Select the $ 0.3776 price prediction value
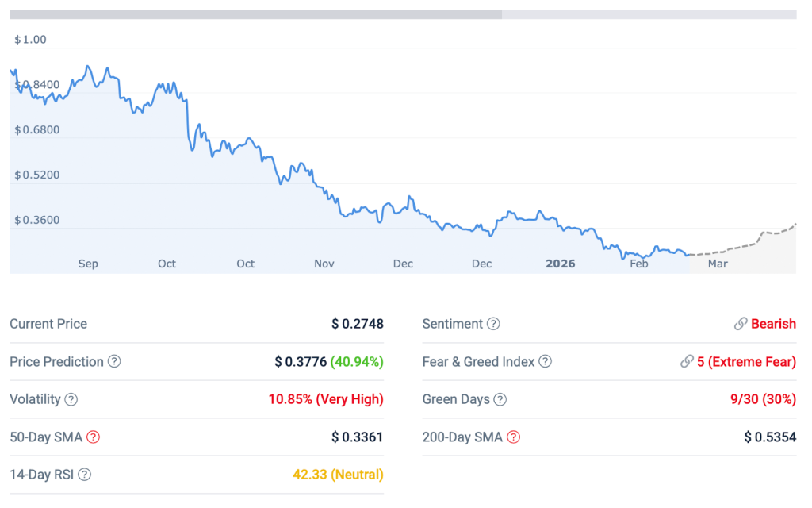Viewport: 812px width, 508px height. point(301,362)
